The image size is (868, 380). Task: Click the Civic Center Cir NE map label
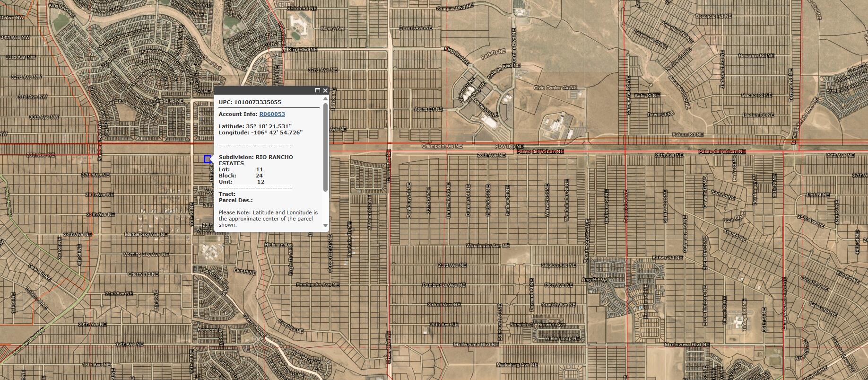[x=556, y=88]
